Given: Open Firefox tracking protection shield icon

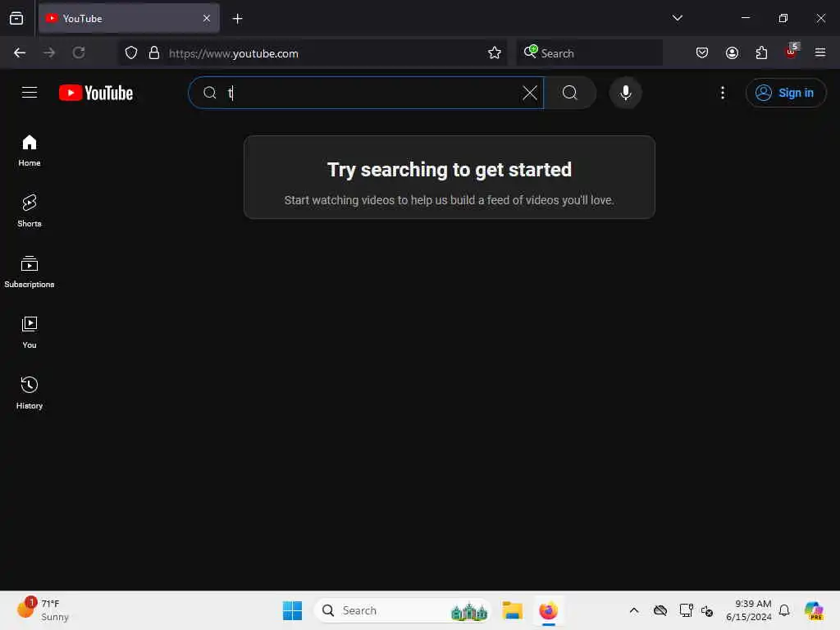Looking at the screenshot, I should [131, 52].
